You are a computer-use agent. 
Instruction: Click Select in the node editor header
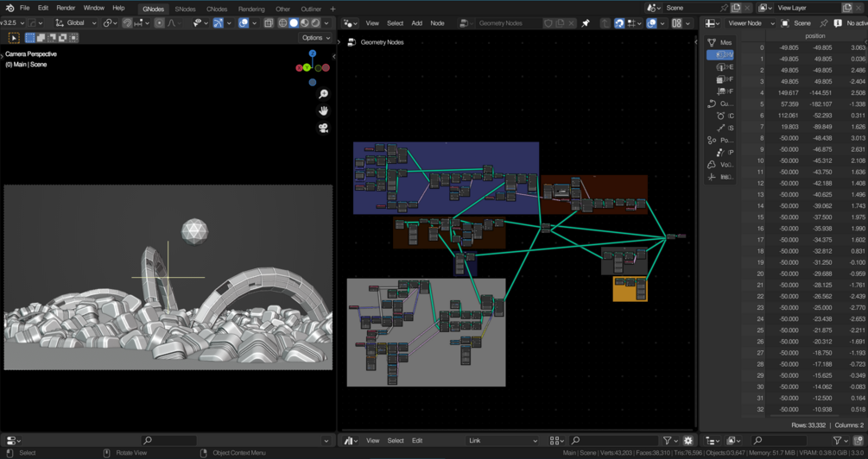click(396, 23)
